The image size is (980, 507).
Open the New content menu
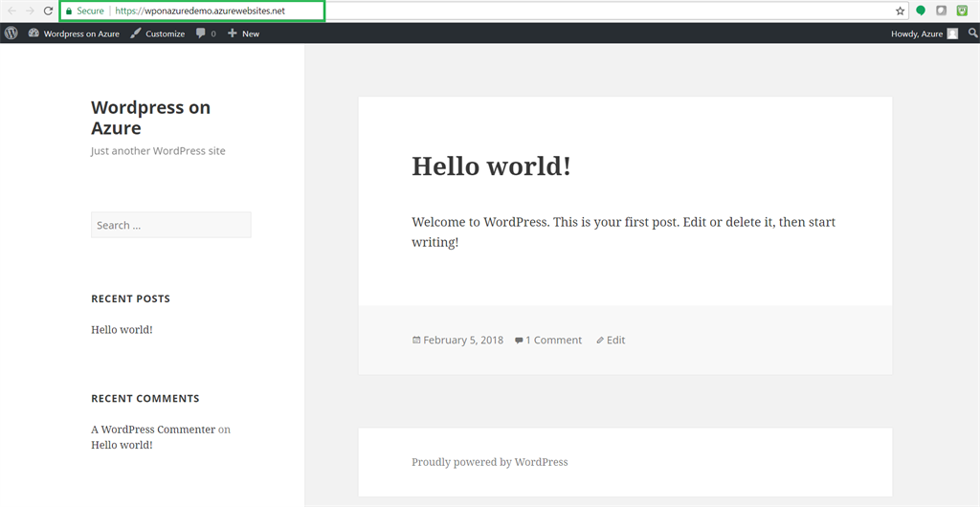tap(243, 33)
